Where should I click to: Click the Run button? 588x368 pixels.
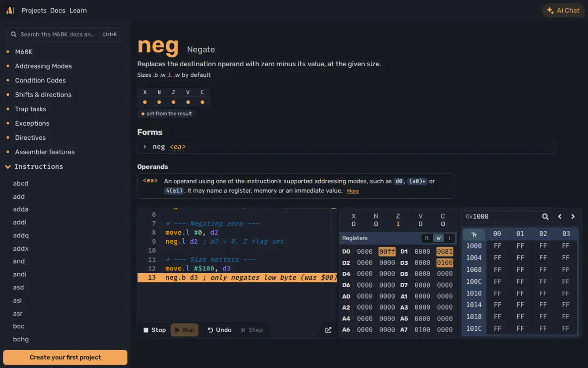pyautogui.click(x=185, y=330)
